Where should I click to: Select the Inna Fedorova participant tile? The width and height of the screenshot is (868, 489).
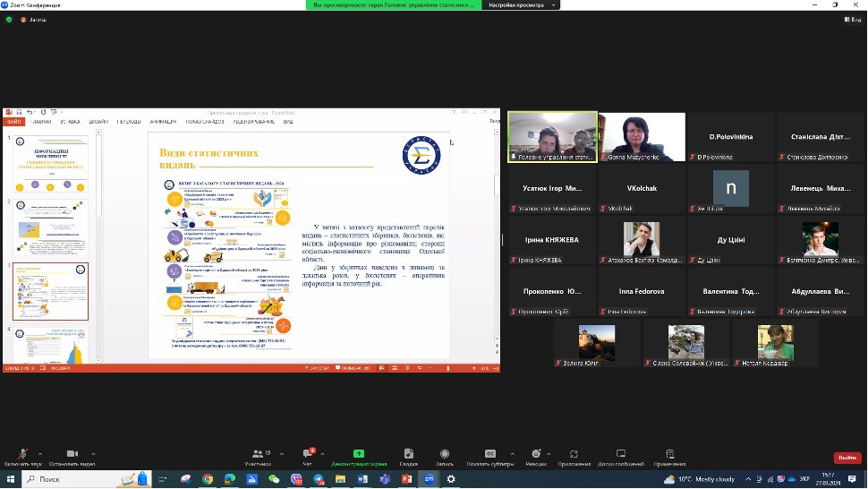point(642,296)
